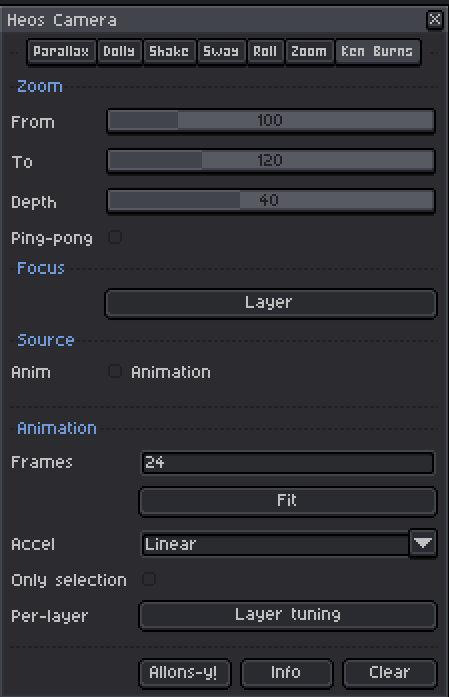449x697 pixels.
Task: Click the Linear accel combo box
Action: click(276, 544)
